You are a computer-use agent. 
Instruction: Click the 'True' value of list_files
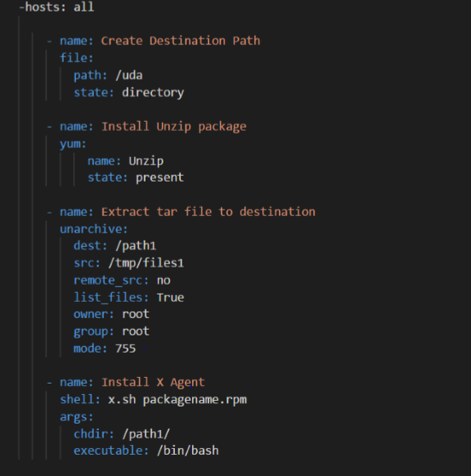[170, 297]
